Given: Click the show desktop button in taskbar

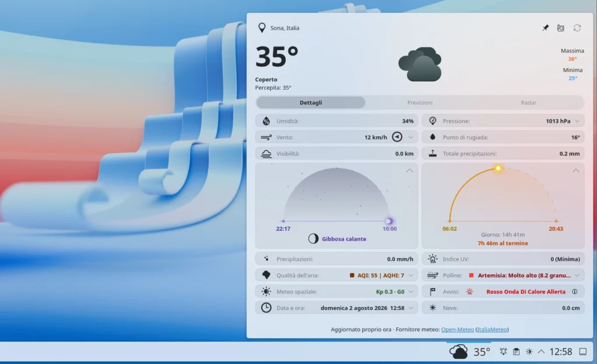Looking at the screenshot, I should pyautogui.click(x=583, y=351).
